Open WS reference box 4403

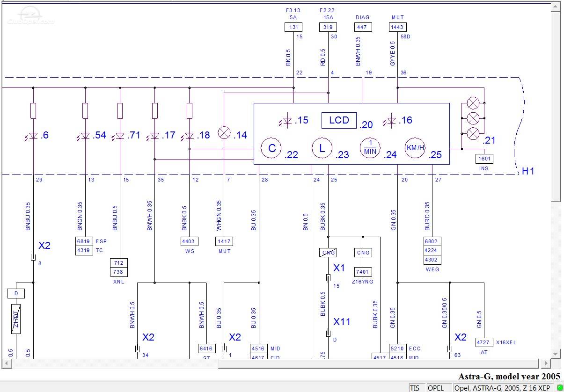pos(189,241)
